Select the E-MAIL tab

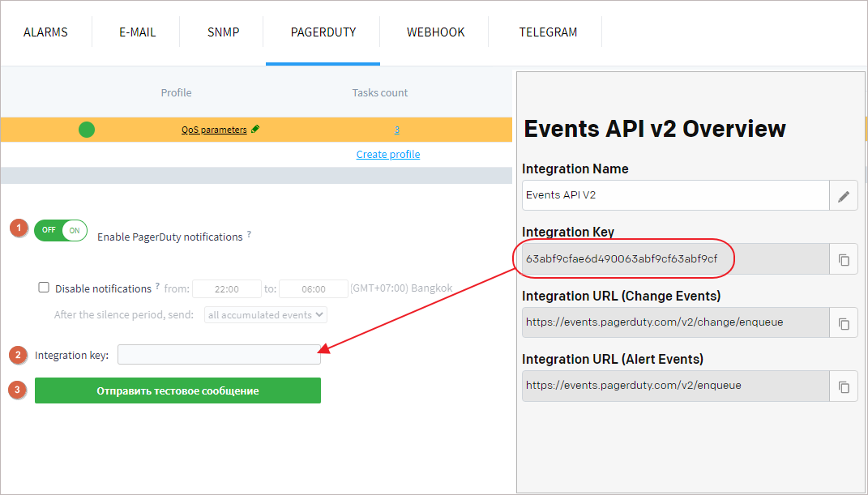[x=137, y=33]
